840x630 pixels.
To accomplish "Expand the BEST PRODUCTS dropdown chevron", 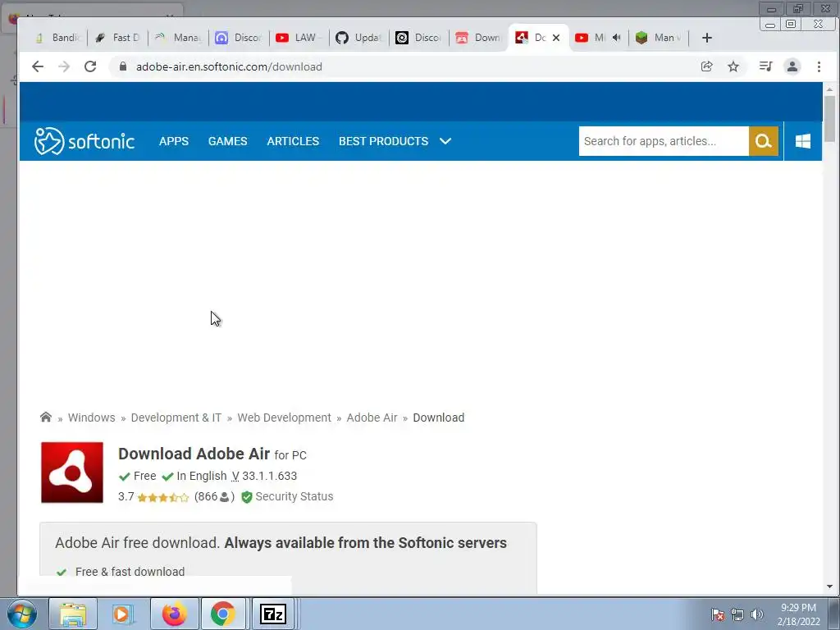I will point(445,141).
